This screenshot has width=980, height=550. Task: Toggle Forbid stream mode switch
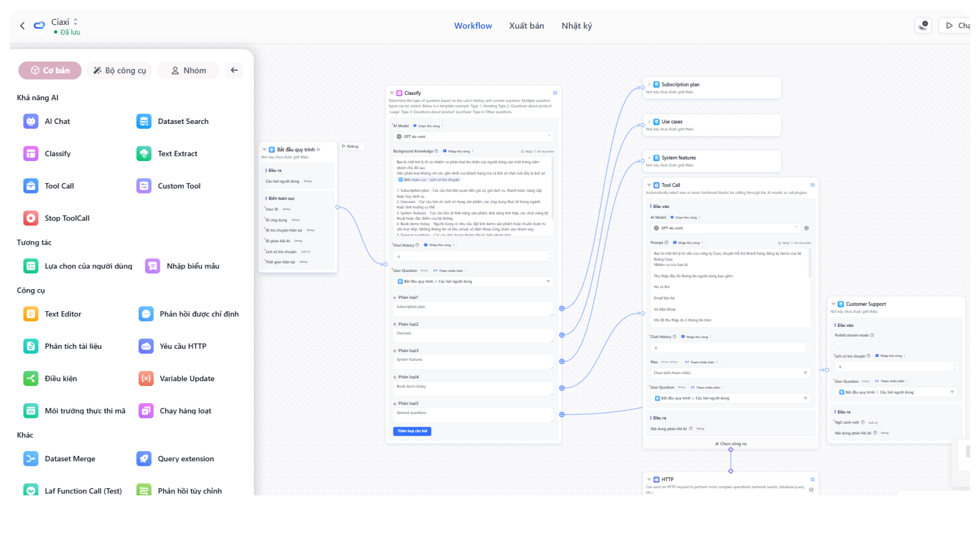(x=839, y=343)
